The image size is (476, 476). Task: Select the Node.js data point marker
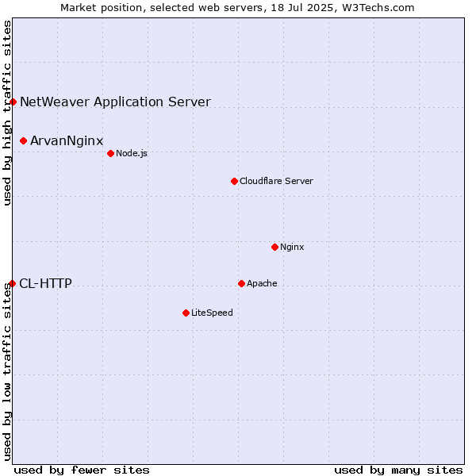tap(110, 154)
